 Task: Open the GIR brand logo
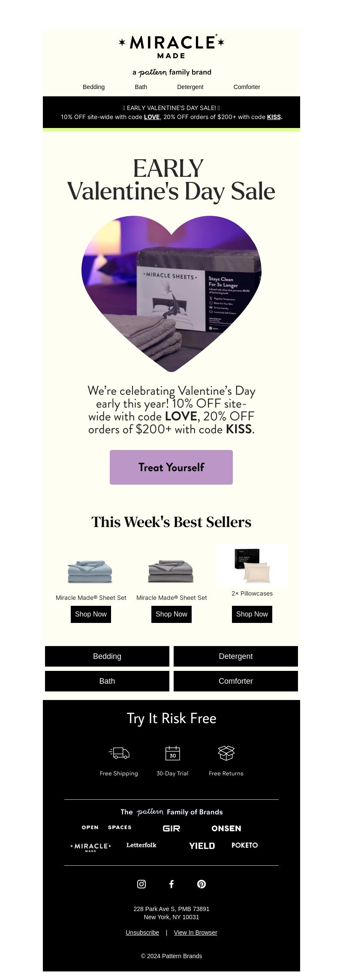point(171,828)
